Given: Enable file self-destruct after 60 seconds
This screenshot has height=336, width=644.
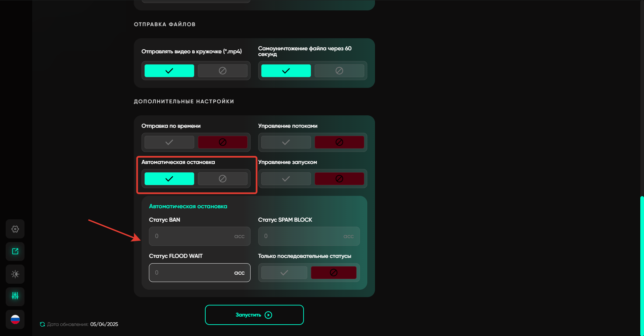Looking at the screenshot, I should click(x=286, y=71).
